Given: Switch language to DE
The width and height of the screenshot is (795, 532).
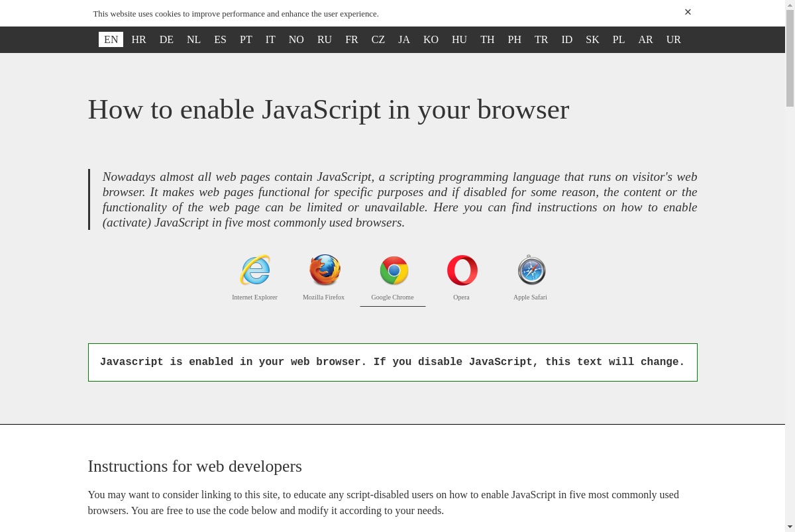Looking at the screenshot, I should (x=166, y=40).
